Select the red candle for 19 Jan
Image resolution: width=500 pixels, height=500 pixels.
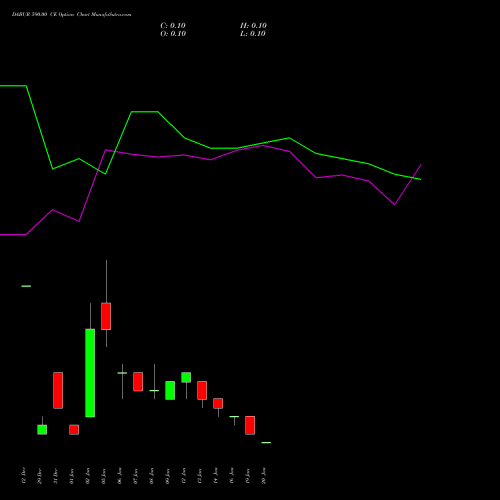(x=250, y=425)
